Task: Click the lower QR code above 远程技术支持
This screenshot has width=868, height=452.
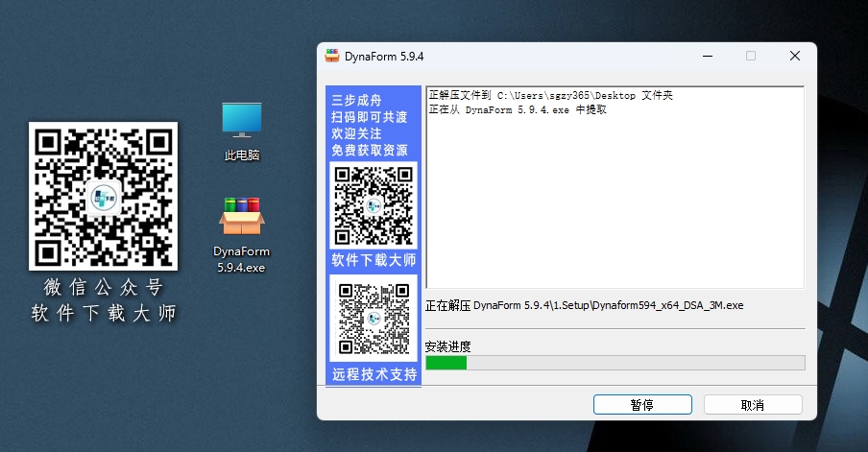Action: pyautogui.click(x=374, y=318)
